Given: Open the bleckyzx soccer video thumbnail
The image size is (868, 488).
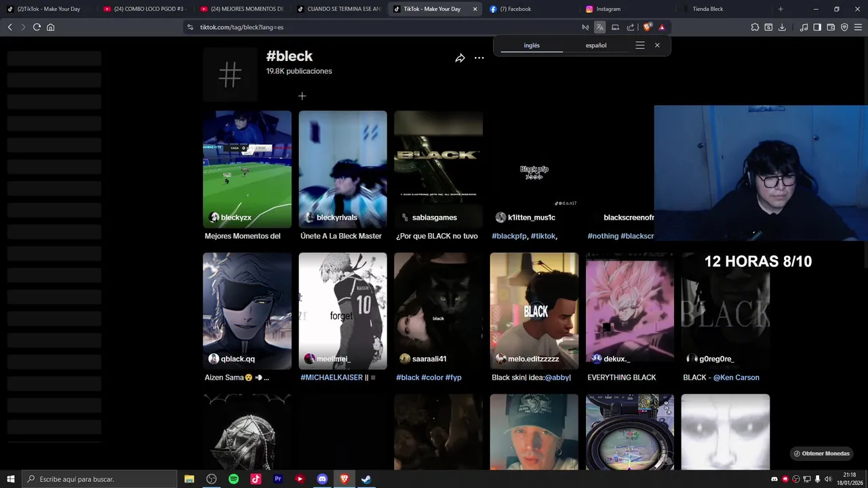Looking at the screenshot, I should click(x=247, y=169).
